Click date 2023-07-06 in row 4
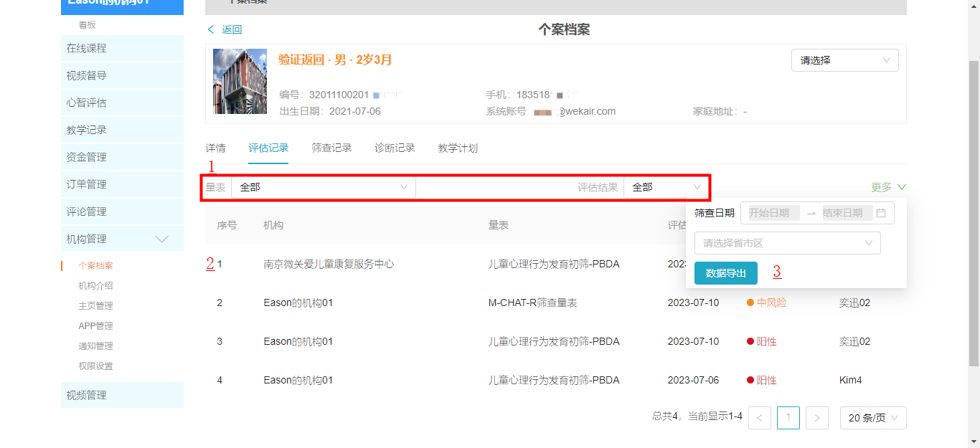Viewport: 980px width, 448px height. coord(693,380)
